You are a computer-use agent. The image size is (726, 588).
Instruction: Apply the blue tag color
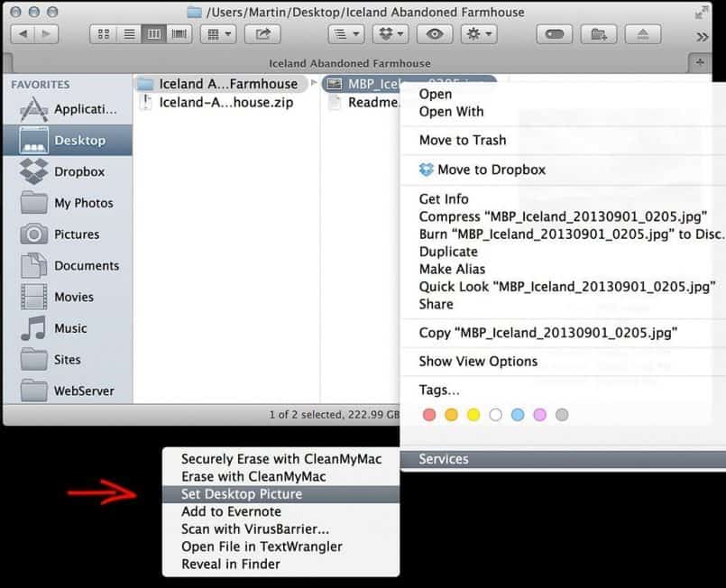pyautogui.click(x=518, y=415)
